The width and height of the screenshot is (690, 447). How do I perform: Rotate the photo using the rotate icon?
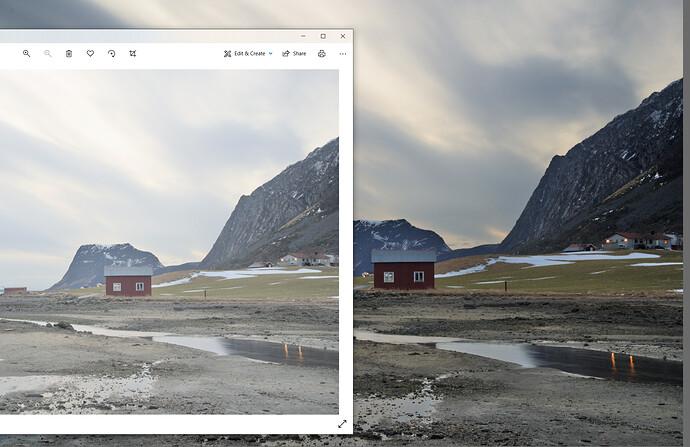[111, 54]
